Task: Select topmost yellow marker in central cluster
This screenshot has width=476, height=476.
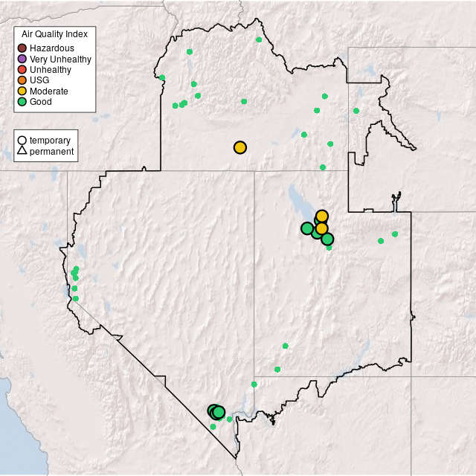Action: [x=322, y=216]
